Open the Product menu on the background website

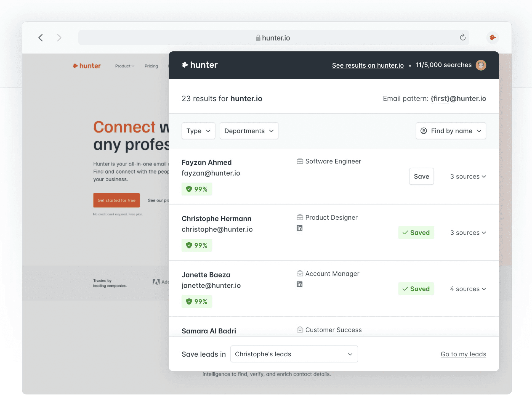coord(125,66)
